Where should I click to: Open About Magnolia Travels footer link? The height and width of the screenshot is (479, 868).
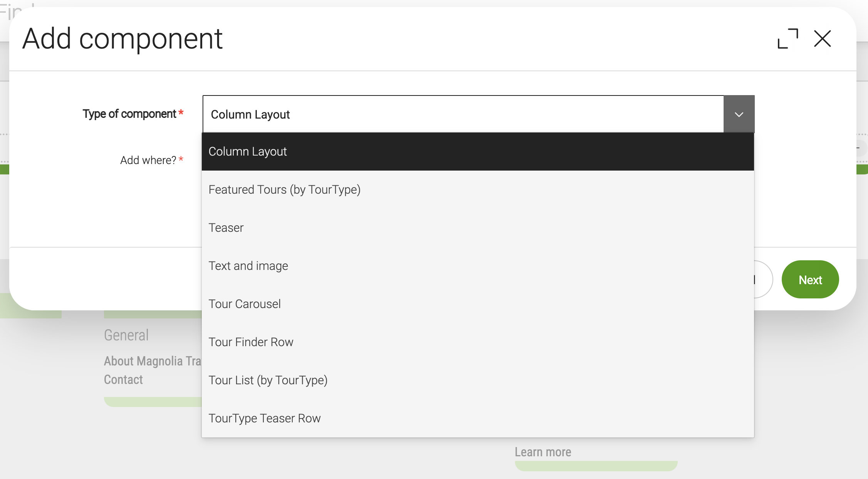coord(153,361)
